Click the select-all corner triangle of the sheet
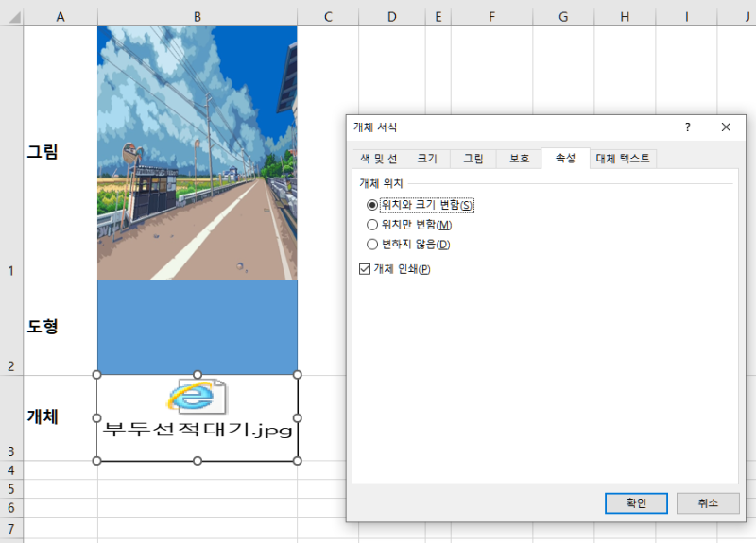Image resolution: width=756 pixels, height=543 pixels. (x=14, y=18)
